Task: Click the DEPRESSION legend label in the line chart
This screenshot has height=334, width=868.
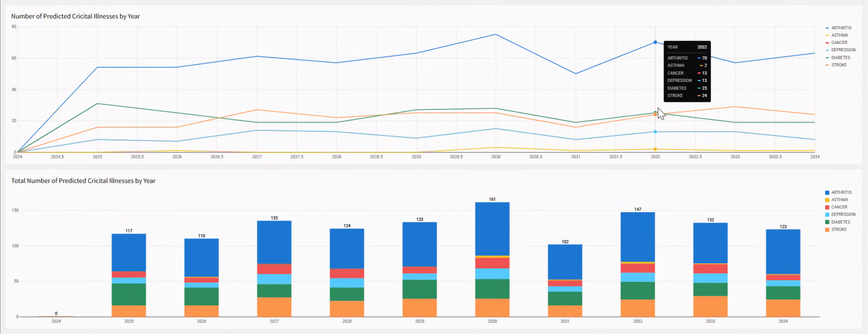Action: 843,50
